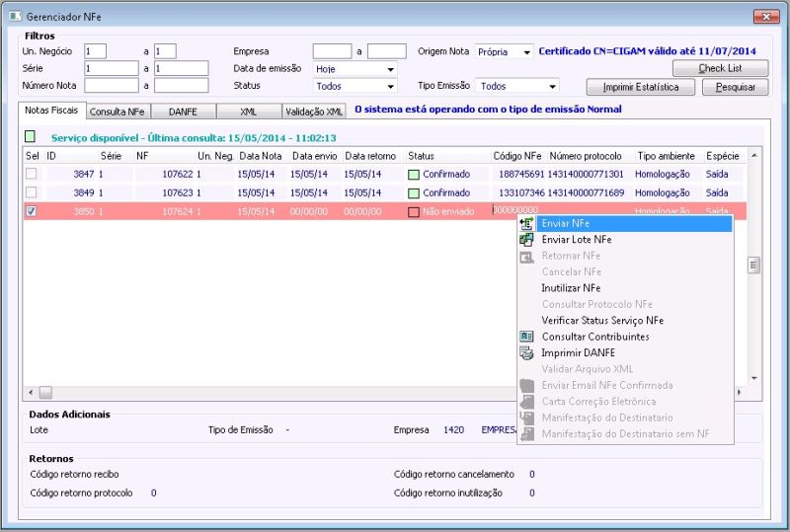Uncheck the Sel box for ID 3850
The image size is (790, 532).
(x=32, y=211)
